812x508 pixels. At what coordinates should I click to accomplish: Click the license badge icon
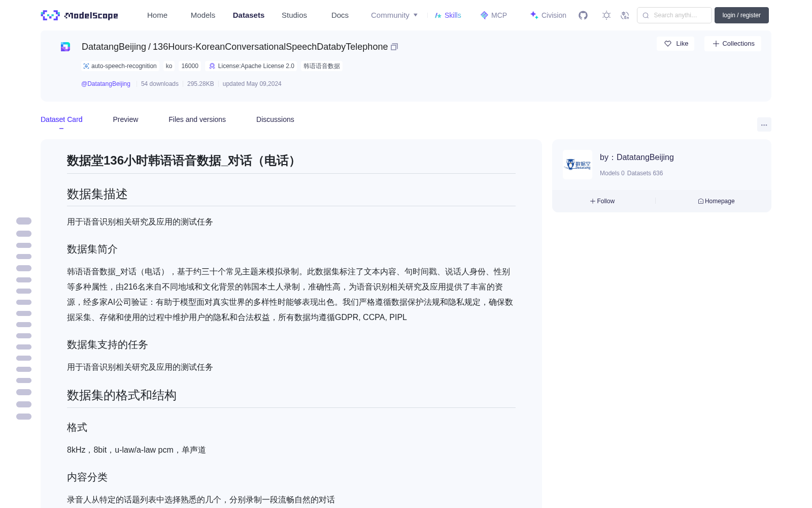tap(212, 66)
